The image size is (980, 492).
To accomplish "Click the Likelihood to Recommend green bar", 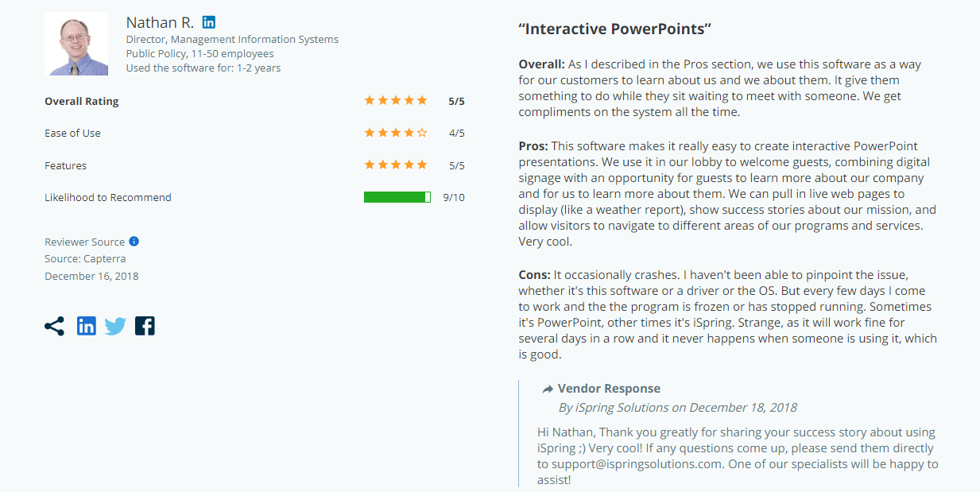I will [397, 197].
